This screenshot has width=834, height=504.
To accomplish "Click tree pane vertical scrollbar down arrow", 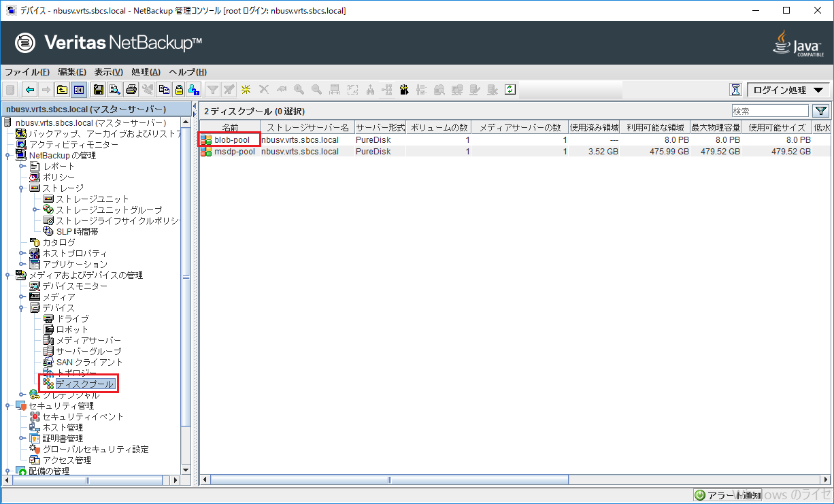I will (x=186, y=469).
